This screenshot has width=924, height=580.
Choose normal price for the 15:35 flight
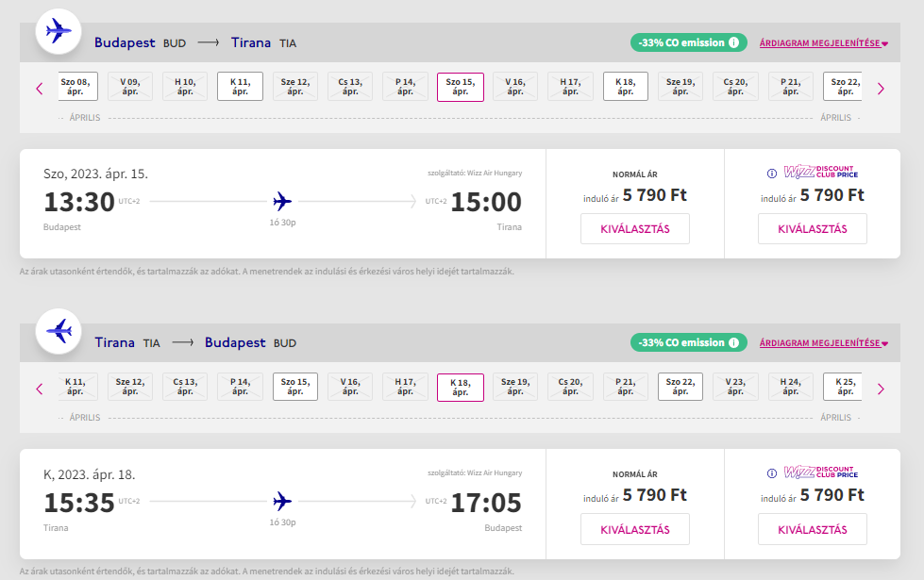(634, 529)
